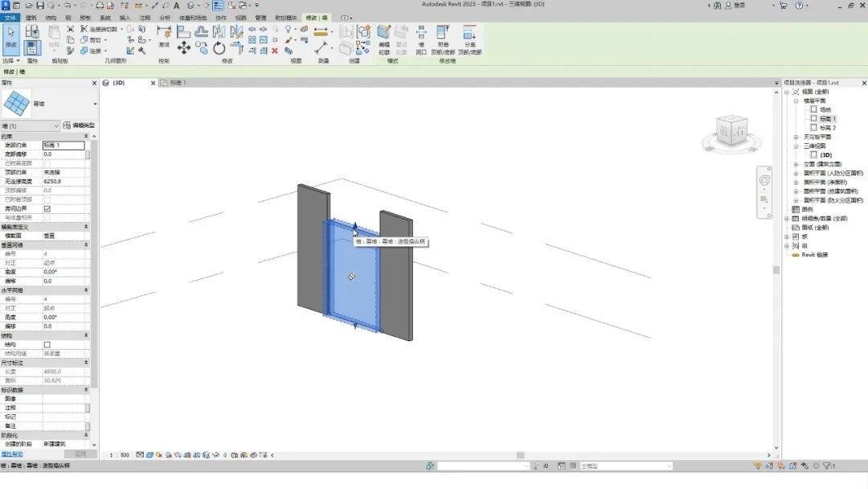Expand the Elevations (Building Elevation) node
Viewport: 868px width, 489px height.
pyautogui.click(x=796, y=164)
